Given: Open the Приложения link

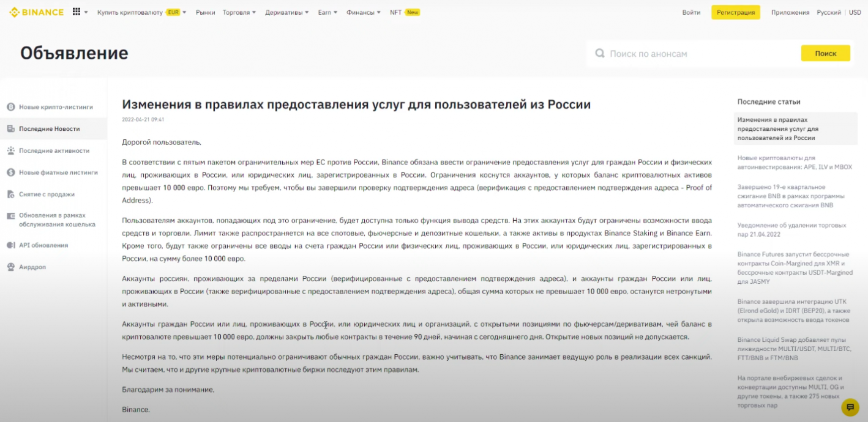Looking at the screenshot, I should point(790,12).
